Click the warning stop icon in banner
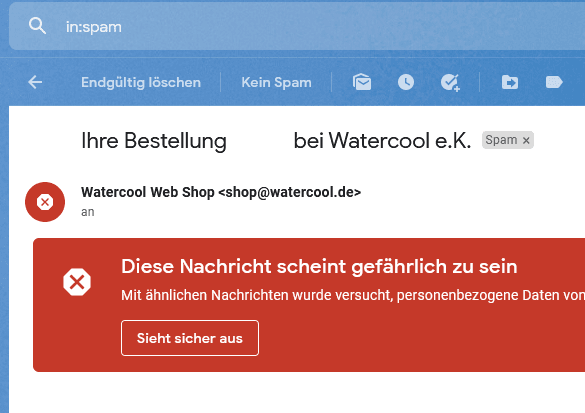The image size is (585, 413). (x=77, y=282)
